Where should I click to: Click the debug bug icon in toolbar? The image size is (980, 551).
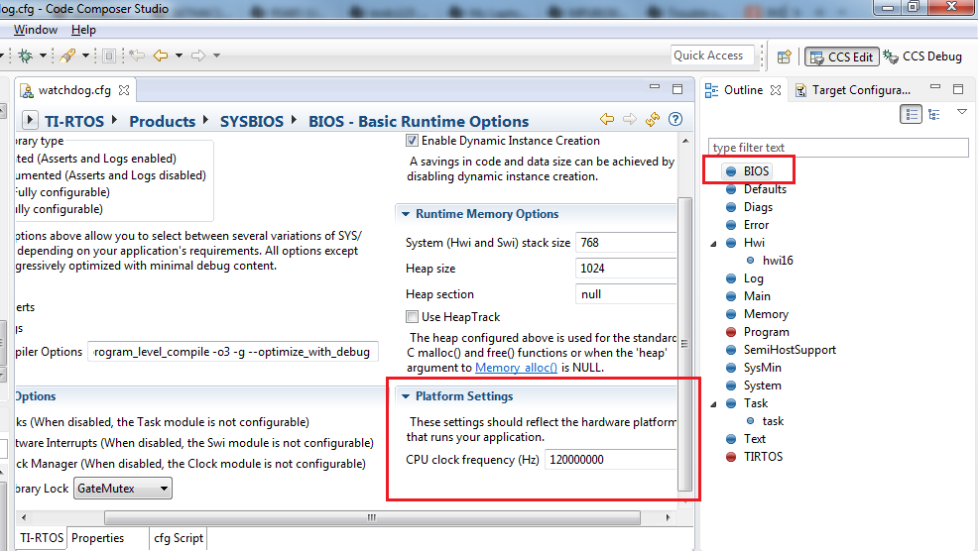coord(26,55)
